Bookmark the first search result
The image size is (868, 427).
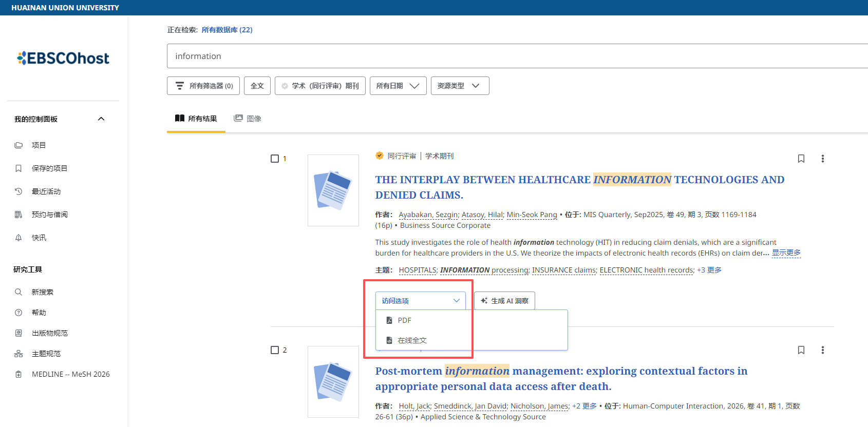[x=801, y=159]
